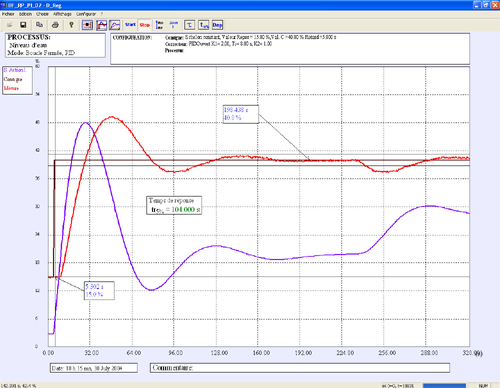Click the blue Start button in the toolbar
This screenshot has height=388, width=500.
coord(130,25)
